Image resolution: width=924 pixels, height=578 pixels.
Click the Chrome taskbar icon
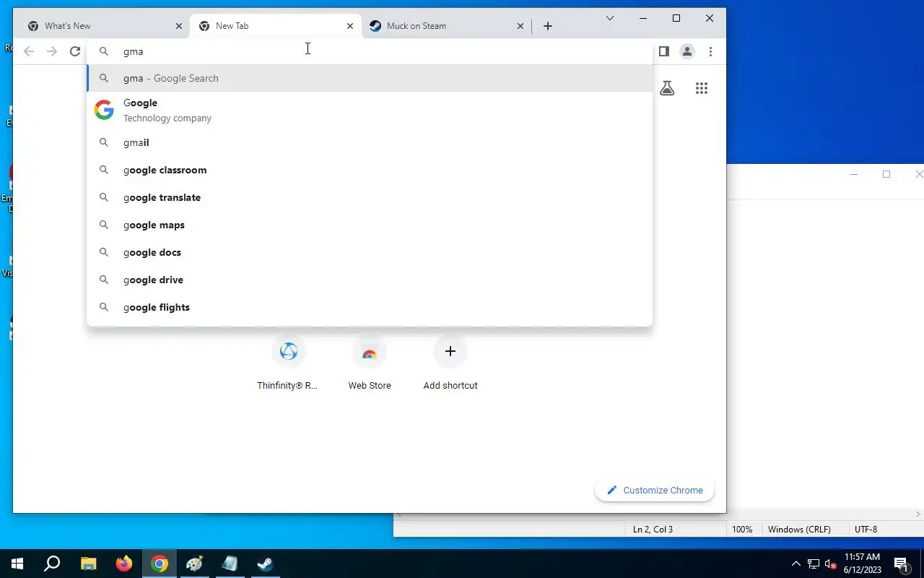160,564
